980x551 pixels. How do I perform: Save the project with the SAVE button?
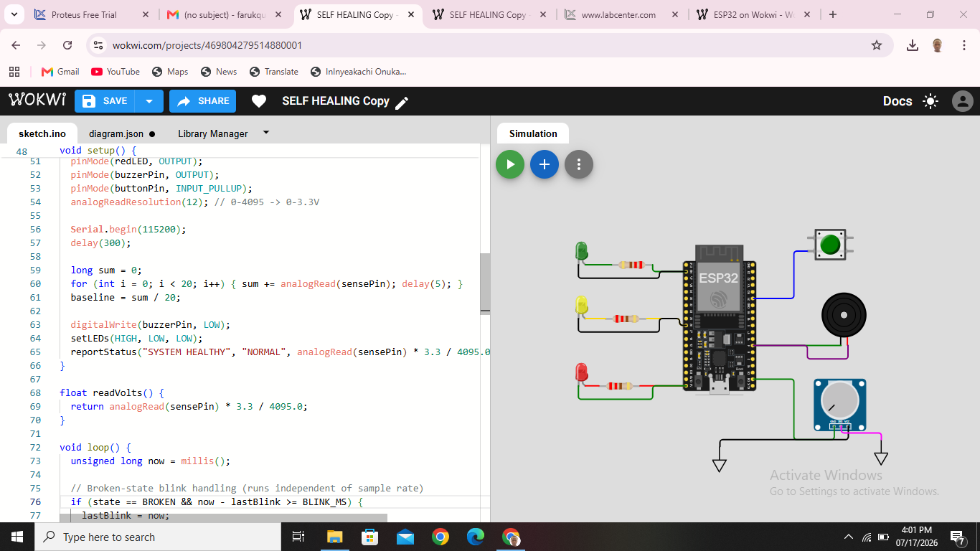105,101
